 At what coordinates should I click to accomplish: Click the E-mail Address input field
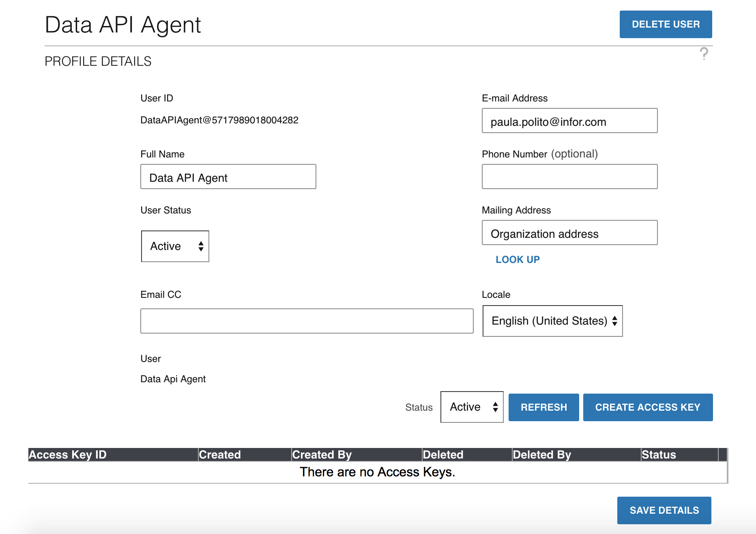(x=569, y=121)
